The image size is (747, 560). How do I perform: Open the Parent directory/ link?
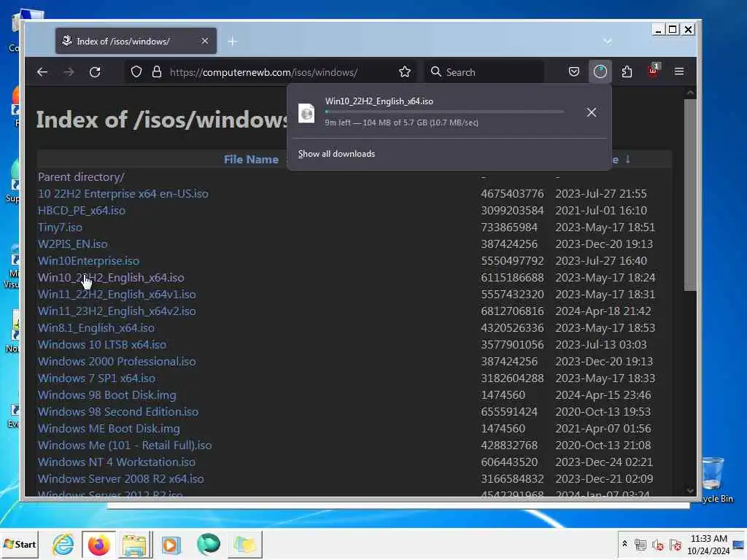coord(82,177)
